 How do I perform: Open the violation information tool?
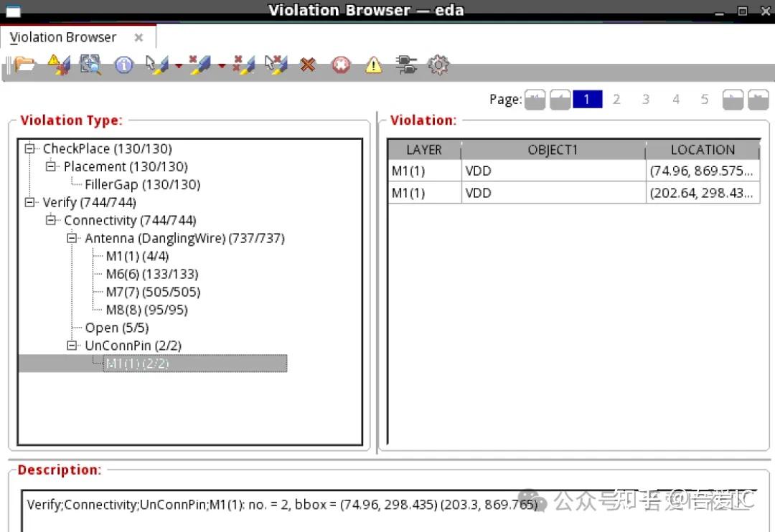pyautogui.click(x=123, y=65)
